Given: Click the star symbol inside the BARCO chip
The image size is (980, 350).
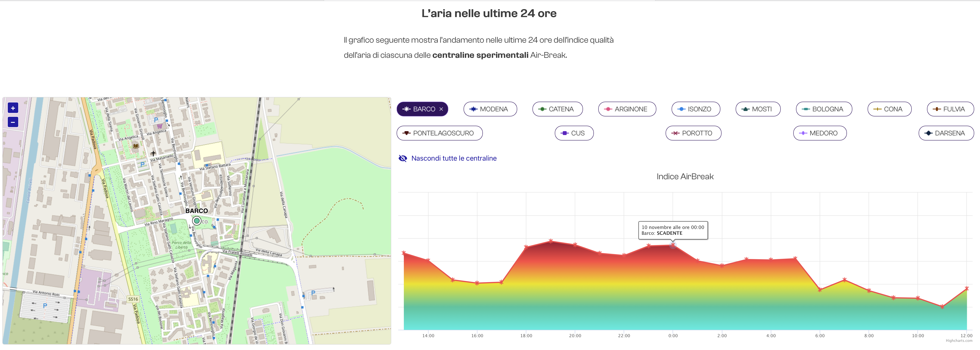Looking at the screenshot, I should point(407,109).
